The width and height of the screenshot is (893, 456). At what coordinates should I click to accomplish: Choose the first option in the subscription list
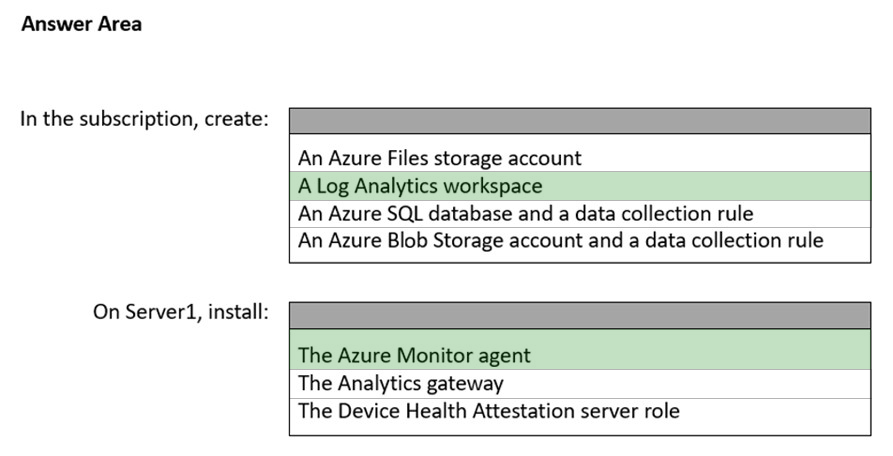[x=440, y=158]
